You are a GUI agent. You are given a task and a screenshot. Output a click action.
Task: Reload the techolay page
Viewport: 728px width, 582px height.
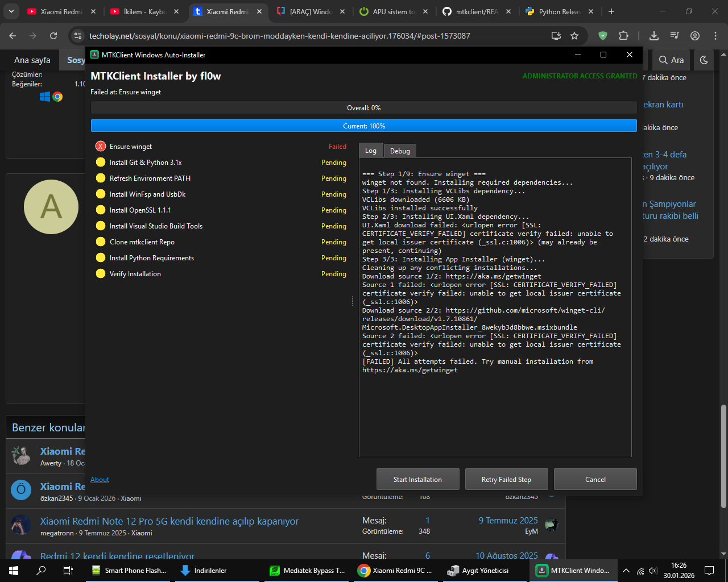[53, 36]
